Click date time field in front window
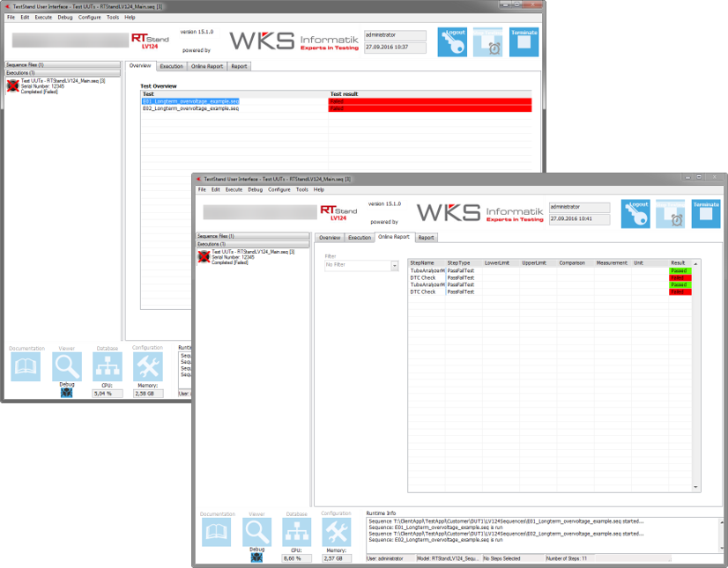Screen dimensions: 728x568 (579, 218)
